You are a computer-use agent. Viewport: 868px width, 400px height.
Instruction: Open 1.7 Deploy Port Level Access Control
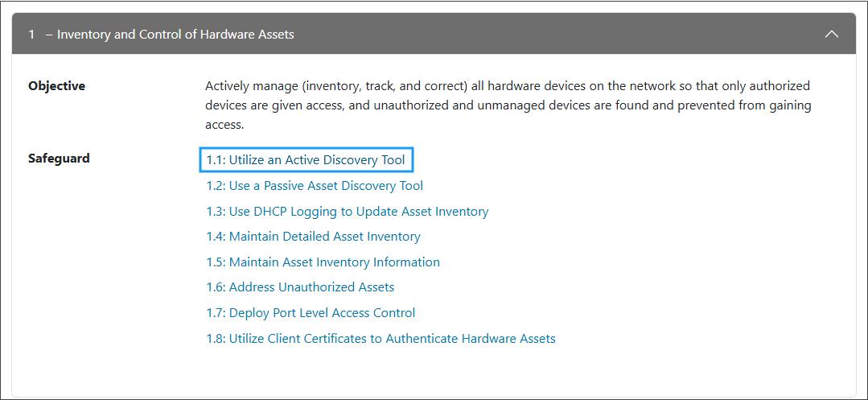point(311,313)
